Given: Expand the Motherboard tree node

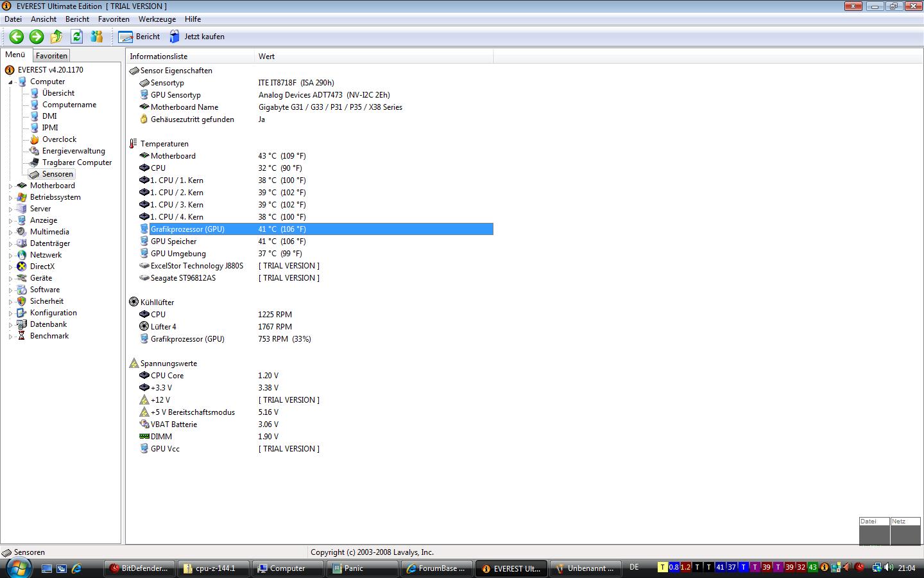Looking at the screenshot, I should pos(10,186).
